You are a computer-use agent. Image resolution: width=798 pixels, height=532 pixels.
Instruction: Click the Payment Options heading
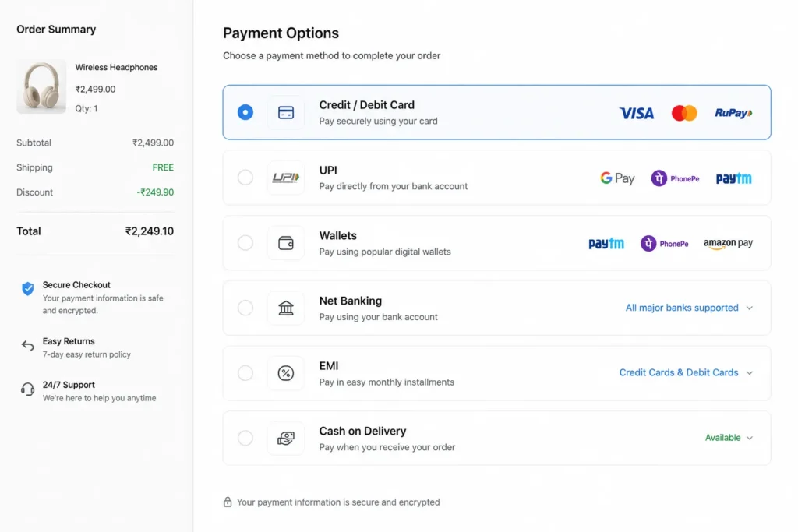point(281,33)
